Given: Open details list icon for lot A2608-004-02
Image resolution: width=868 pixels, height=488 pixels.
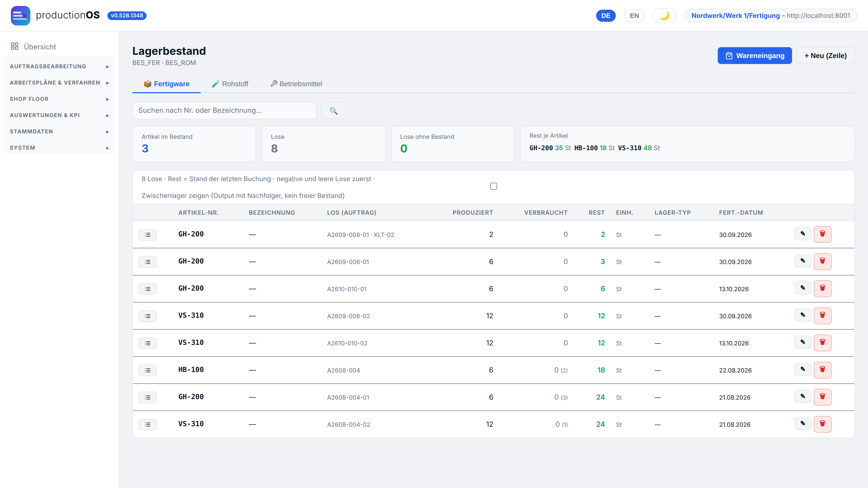Looking at the screenshot, I should [147, 424].
